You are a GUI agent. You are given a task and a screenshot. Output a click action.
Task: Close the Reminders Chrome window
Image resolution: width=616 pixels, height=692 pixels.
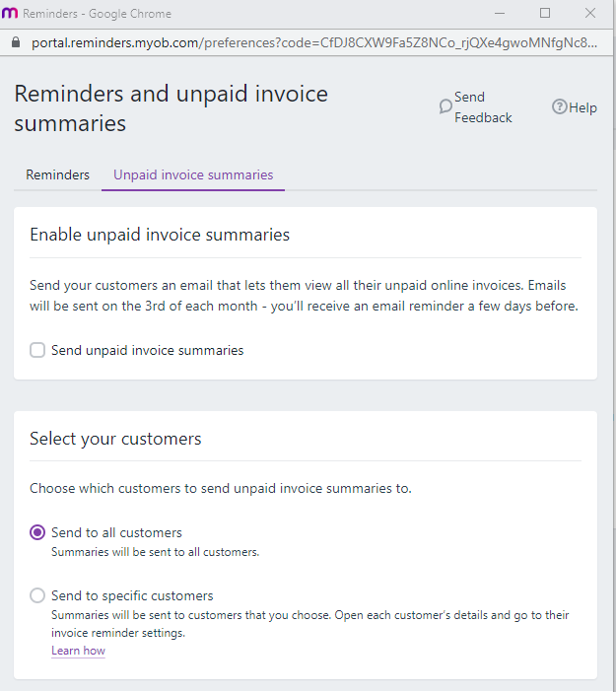tap(590, 14)
